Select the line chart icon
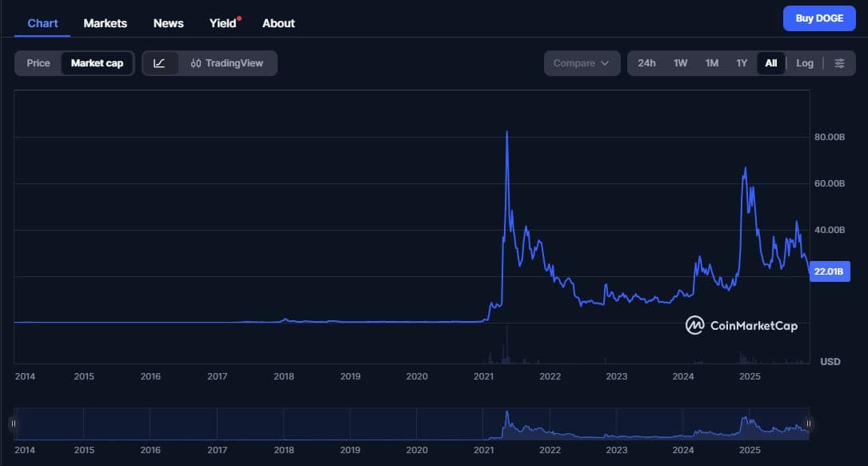The height and width of the screenshot is (466, 868). coord(159,63)
